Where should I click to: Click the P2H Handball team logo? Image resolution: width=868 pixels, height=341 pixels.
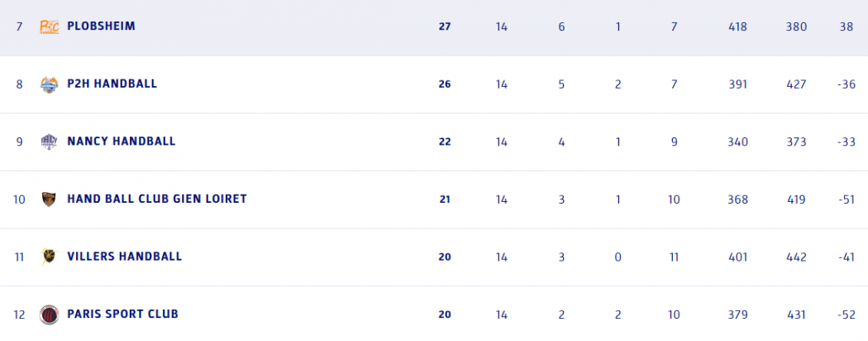50,84
